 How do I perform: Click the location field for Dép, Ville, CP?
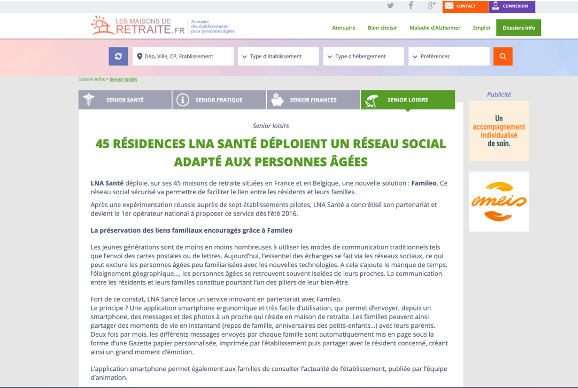tap(183, 56)
